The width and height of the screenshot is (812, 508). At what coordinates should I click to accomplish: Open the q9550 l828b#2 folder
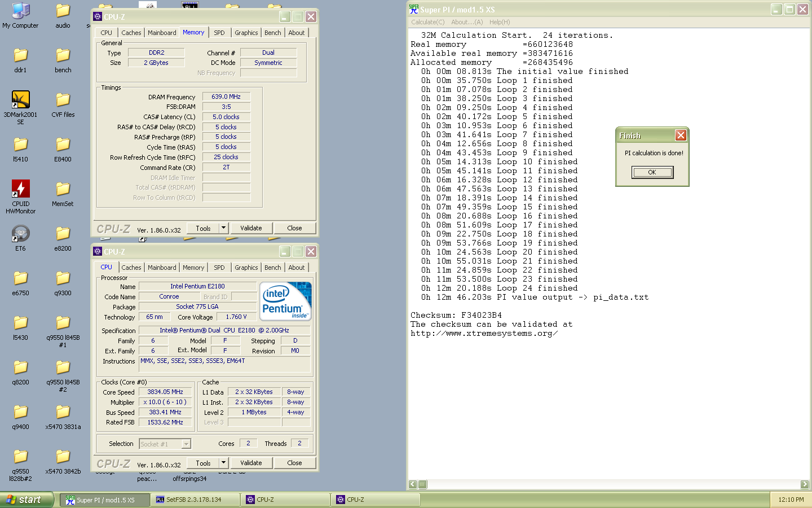21,457
